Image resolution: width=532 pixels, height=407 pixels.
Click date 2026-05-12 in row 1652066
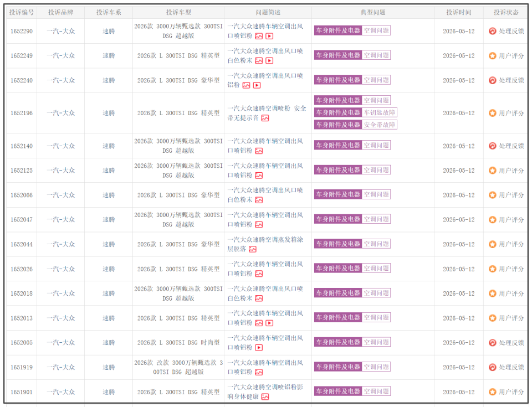(x=459, y=195)
